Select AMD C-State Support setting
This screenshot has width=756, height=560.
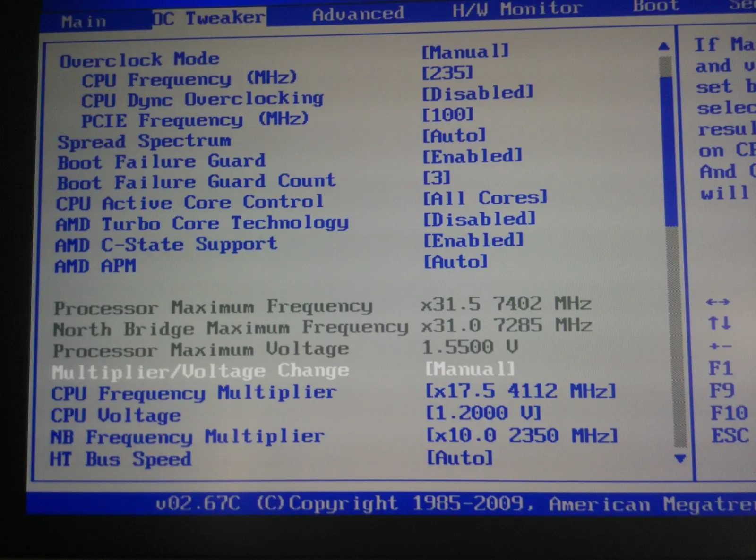click(x=166, y=245)
